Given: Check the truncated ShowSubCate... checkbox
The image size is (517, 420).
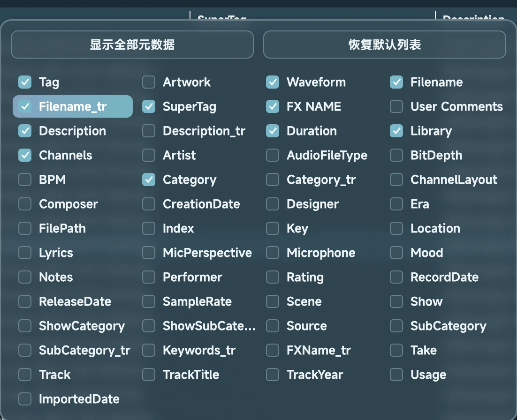Looking at the screenshot, I should [149, 326].
